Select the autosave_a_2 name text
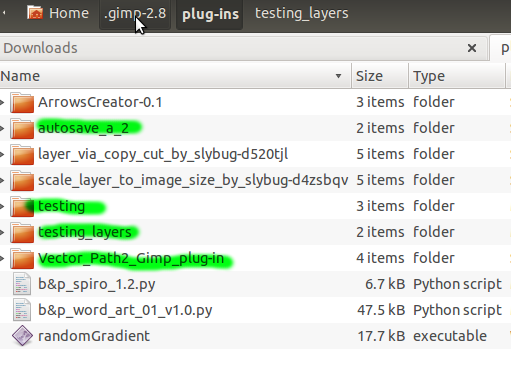 pos(83,128)
